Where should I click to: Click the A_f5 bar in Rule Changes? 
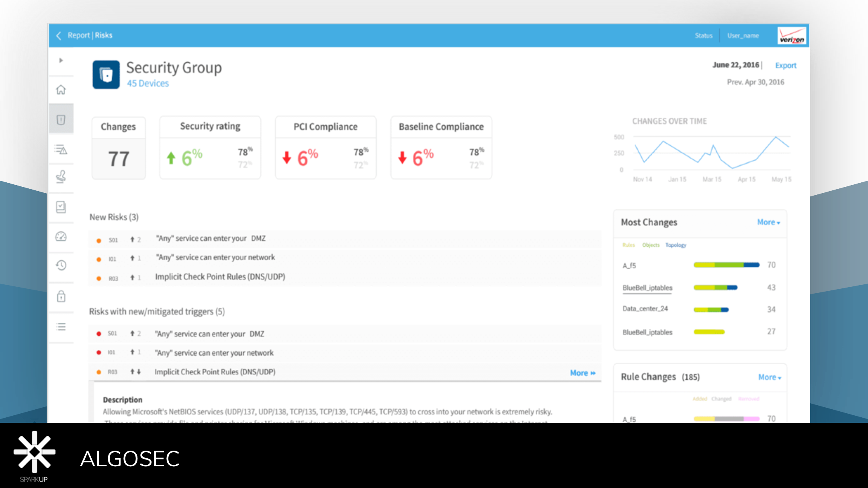point(727,419)
